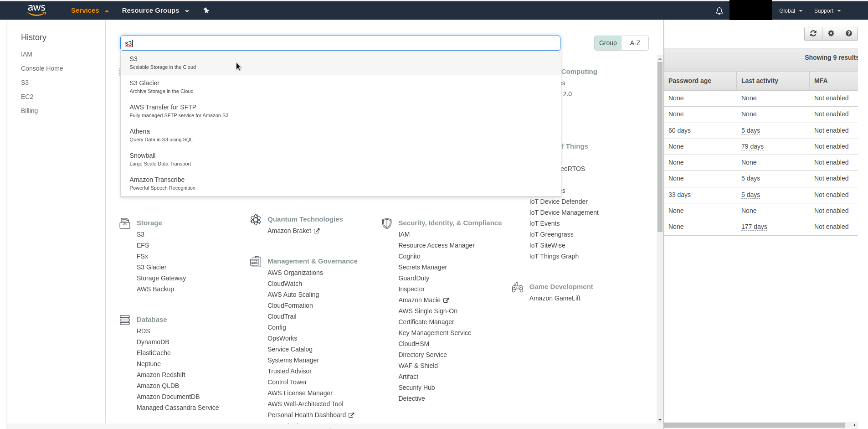Click the Database category icon
This screenshot has height=429, width=868.
coord(125,320)
